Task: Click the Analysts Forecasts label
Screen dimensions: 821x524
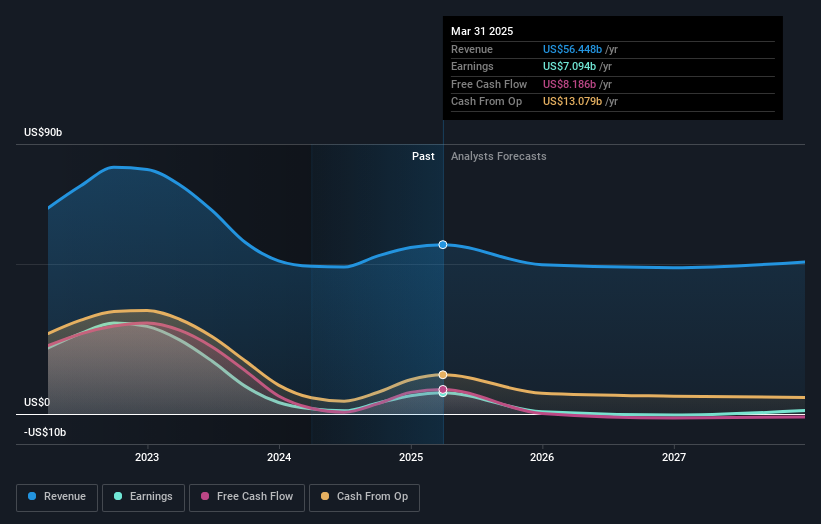Action: tap(498, 157)
